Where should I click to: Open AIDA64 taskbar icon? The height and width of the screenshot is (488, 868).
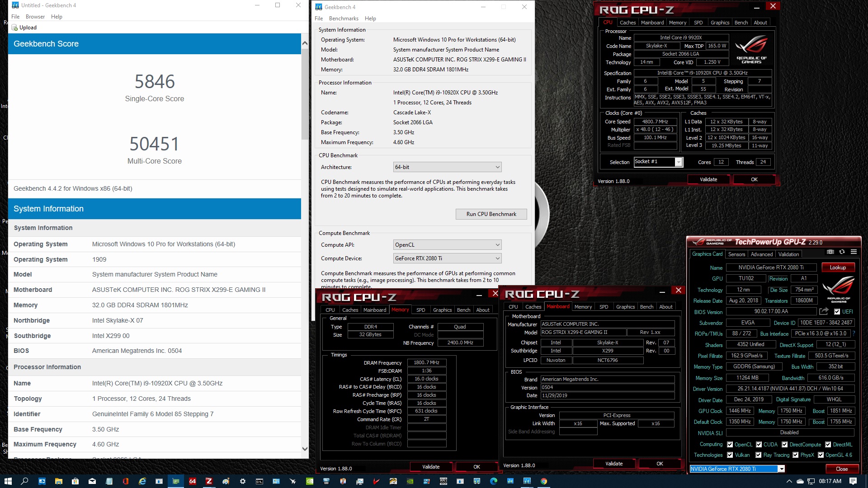(192, 481)
